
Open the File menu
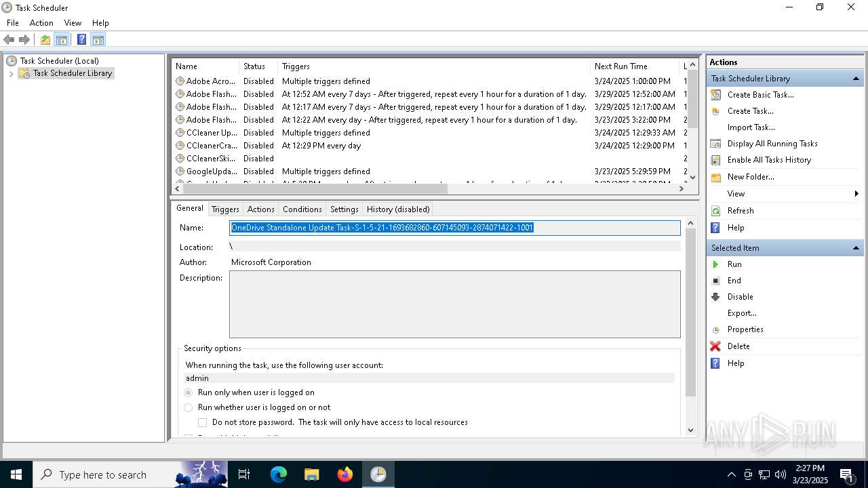pos(13,23)
